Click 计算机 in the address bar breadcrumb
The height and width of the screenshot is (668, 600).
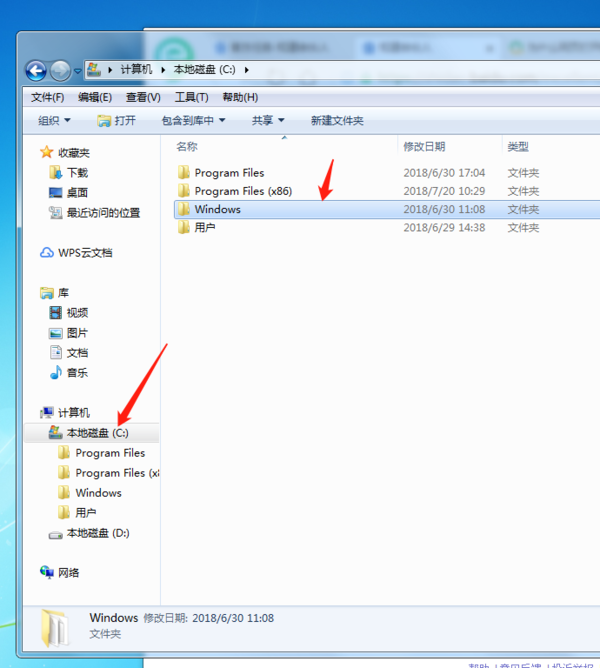click(x=136, y=69)
